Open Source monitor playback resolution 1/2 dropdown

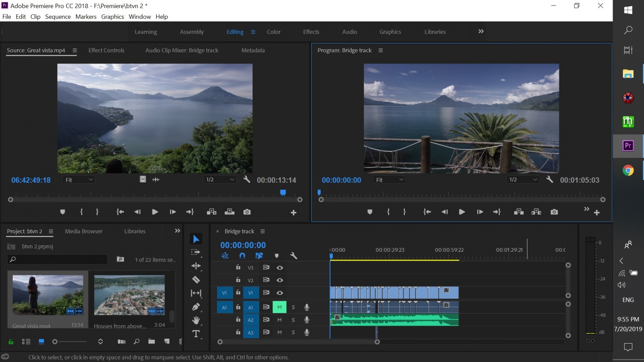tap(220, 180)
